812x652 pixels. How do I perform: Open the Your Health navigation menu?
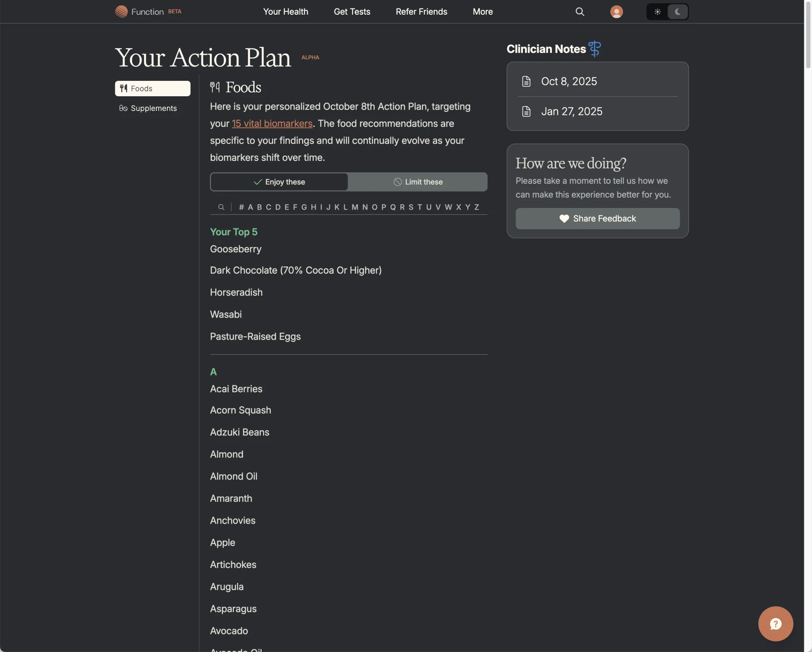[285, 11]
